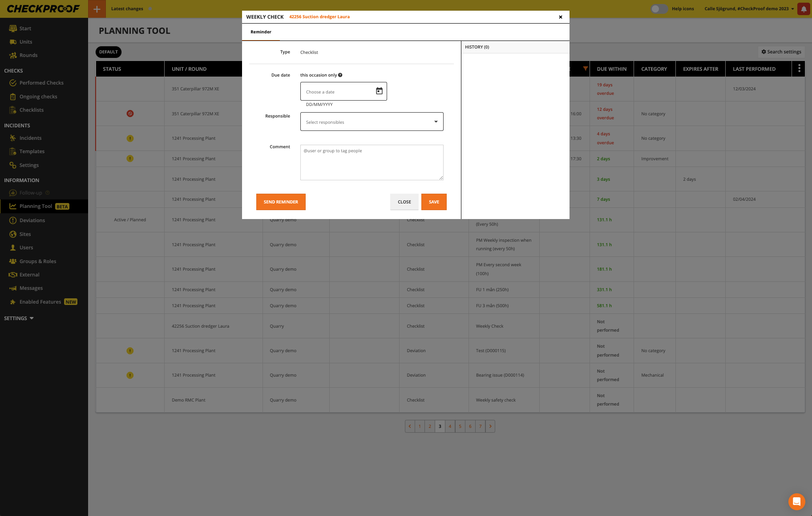The image size is (812, 516).
Task: Open the Select responsibles dropdown
Action: pos(372,122)
